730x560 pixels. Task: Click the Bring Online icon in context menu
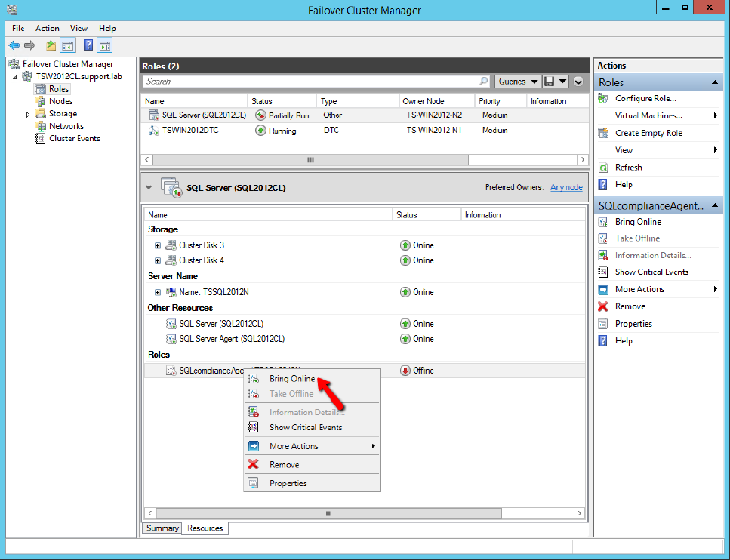tap(253, 378)
